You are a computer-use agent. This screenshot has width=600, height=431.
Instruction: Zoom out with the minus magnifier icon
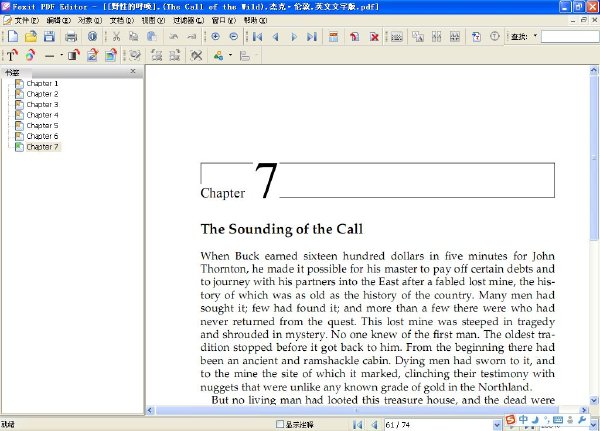pyautogui.click(x=233, y=37)
